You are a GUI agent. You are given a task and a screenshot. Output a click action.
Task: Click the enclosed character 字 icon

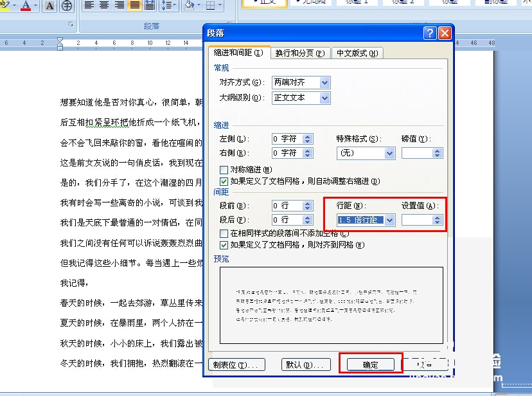[67, 5]
